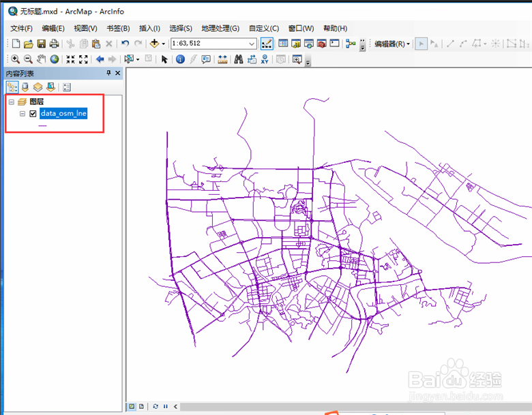
Task: Save the current map document
Action: (42, 44)
